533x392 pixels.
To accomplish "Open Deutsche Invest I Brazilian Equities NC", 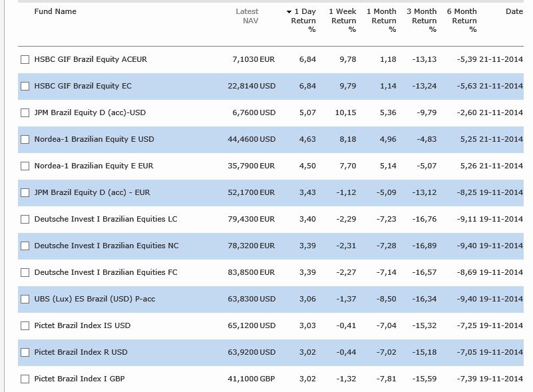I will 106,246.
